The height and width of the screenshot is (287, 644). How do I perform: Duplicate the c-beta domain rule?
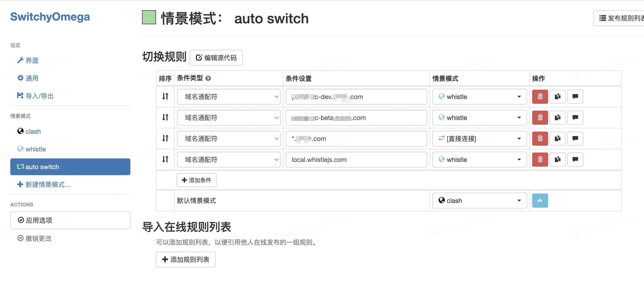(x=557, y=118)
